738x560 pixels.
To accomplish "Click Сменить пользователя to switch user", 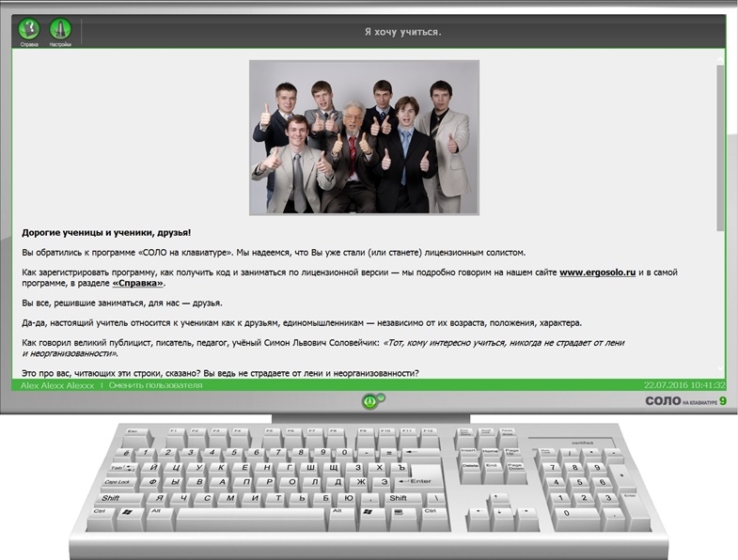I will (x=155, y=385).
